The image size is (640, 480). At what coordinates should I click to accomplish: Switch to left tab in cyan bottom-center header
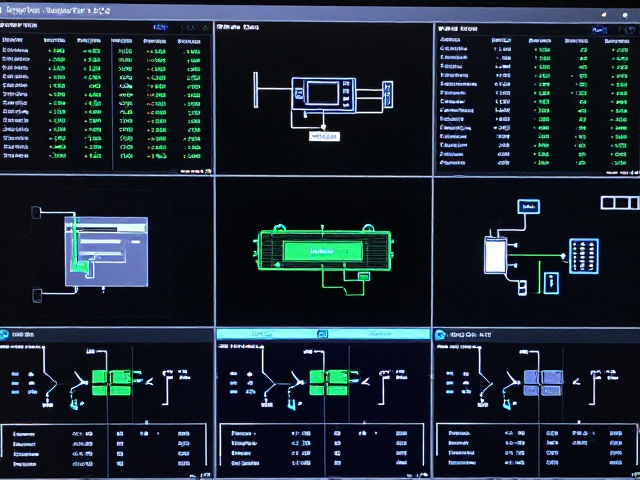point(262,334)
